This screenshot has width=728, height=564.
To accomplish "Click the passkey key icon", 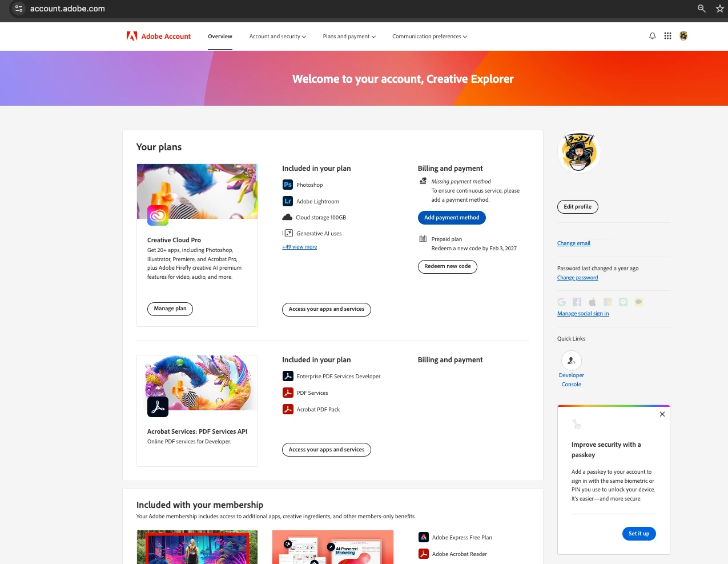I will coord(577,424).
